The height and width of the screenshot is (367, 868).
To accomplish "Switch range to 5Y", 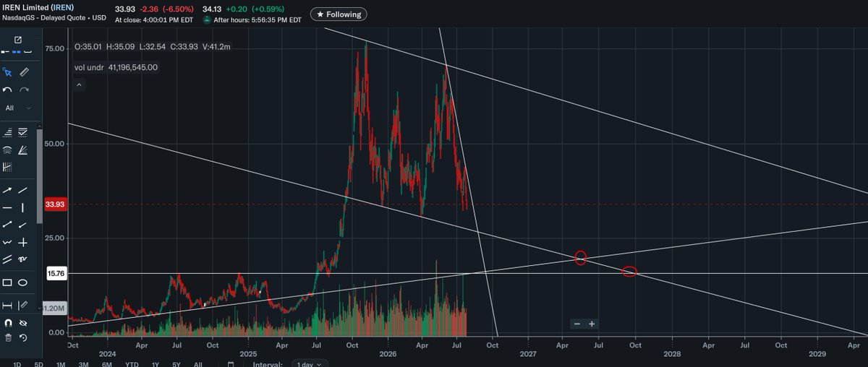I will point(176,364).
